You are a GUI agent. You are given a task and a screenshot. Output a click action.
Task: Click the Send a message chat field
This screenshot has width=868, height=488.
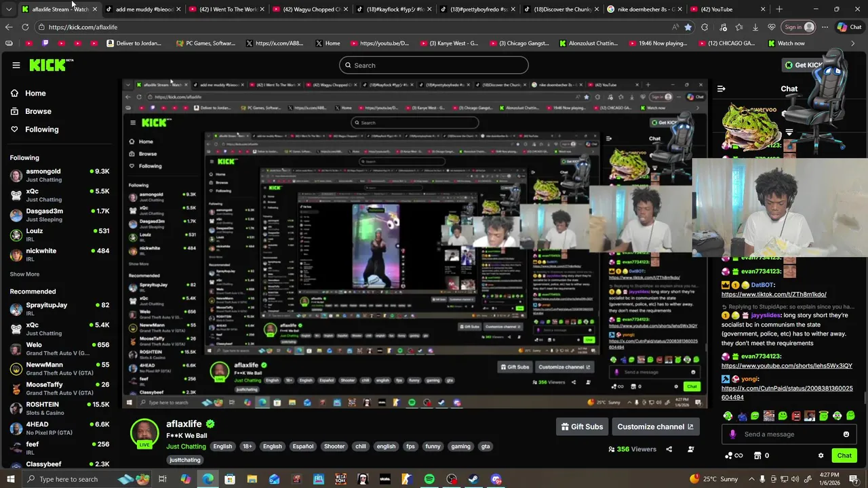coord(789,434)
